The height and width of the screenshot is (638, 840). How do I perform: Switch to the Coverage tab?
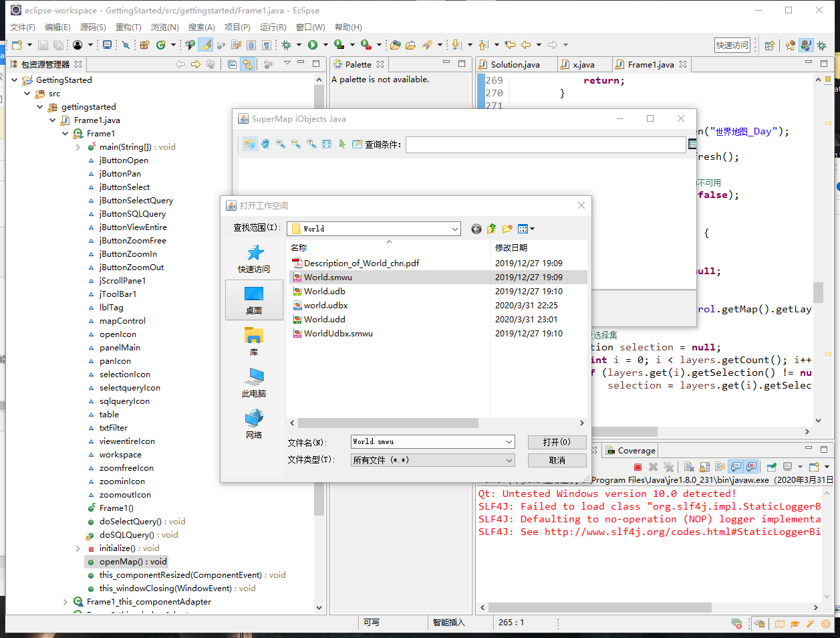pyautogui.click(x=630, y=450)
